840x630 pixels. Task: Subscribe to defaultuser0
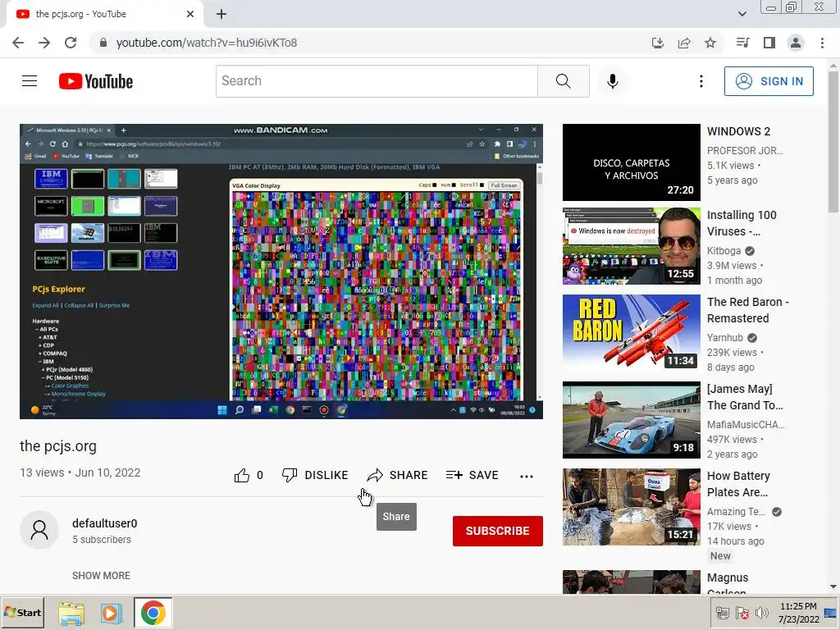[498, 531]
